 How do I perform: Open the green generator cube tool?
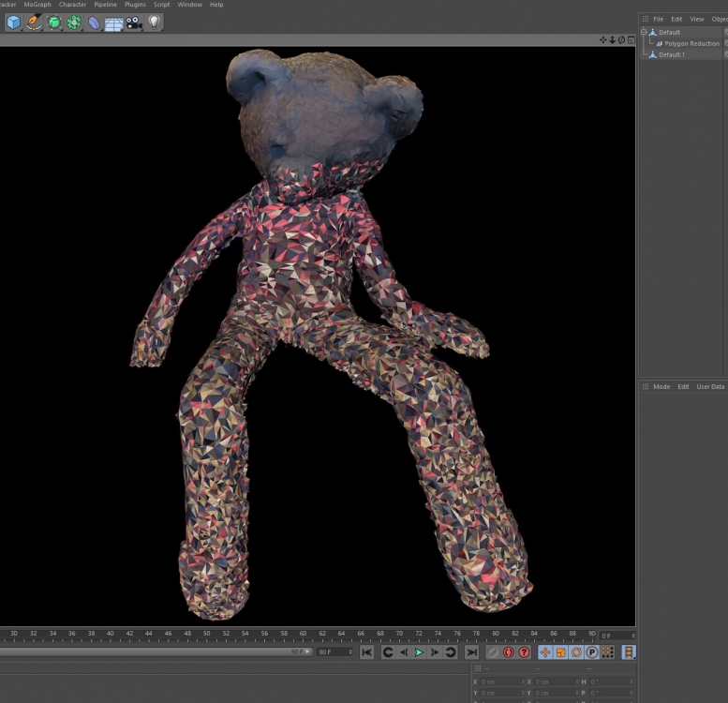(54, 22)
